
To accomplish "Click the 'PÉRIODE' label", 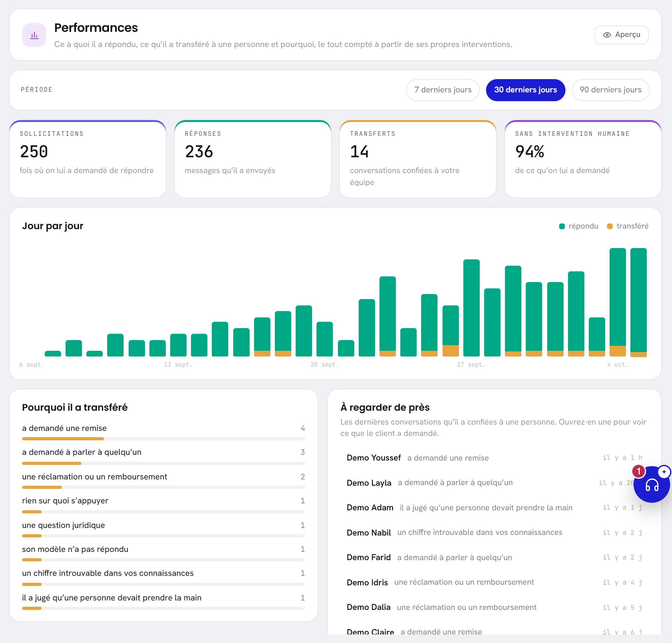I will 37,90.
